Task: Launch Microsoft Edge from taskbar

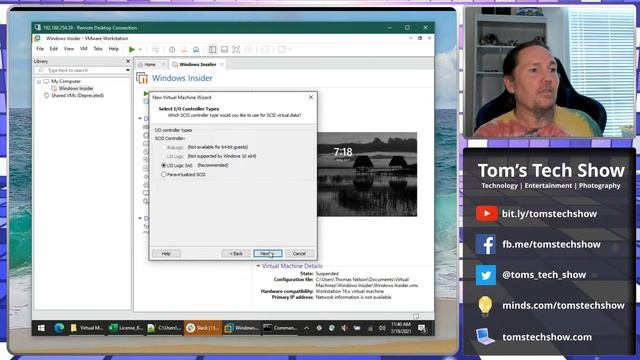Action: (x=59, y=328)
